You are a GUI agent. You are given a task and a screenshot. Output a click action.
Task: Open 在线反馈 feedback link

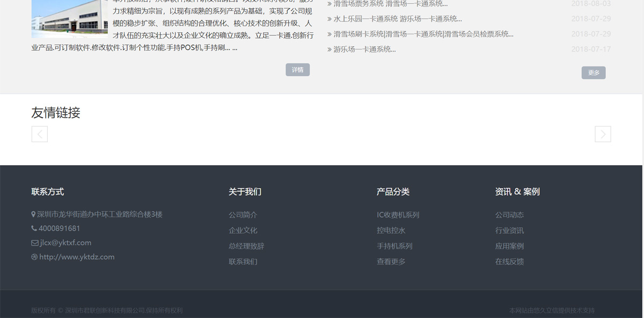click(509, 262)
